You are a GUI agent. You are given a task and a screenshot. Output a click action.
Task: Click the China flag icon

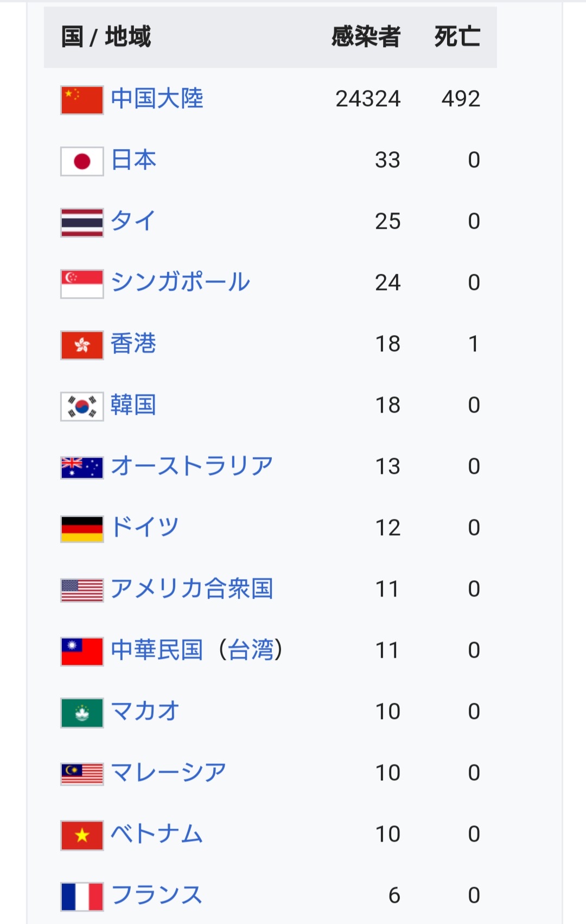(82, 100)
